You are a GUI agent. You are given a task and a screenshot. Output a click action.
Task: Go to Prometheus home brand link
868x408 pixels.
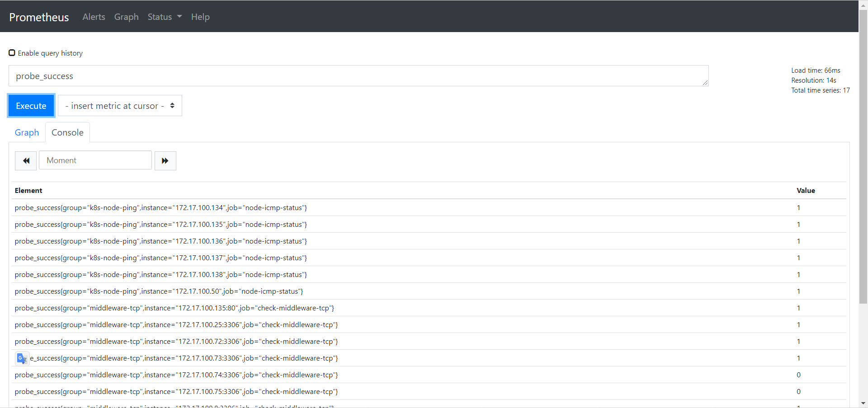click(39, 17)
